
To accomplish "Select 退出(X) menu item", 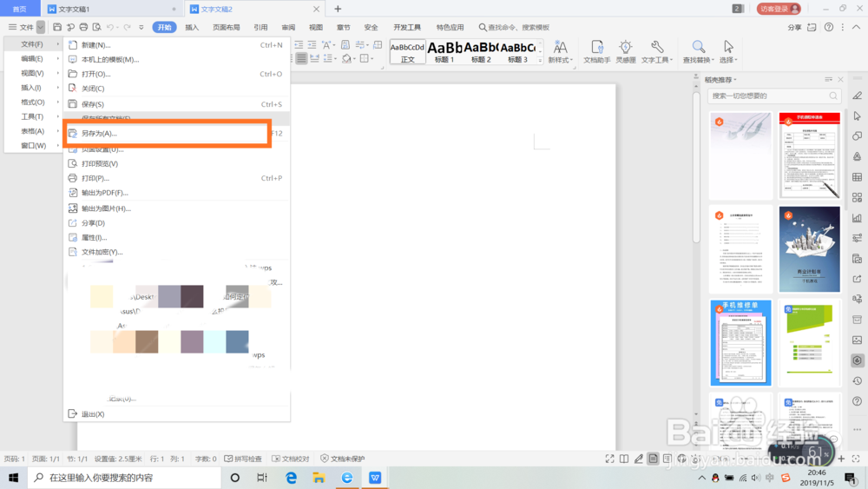I will click(x=176, y=414).
